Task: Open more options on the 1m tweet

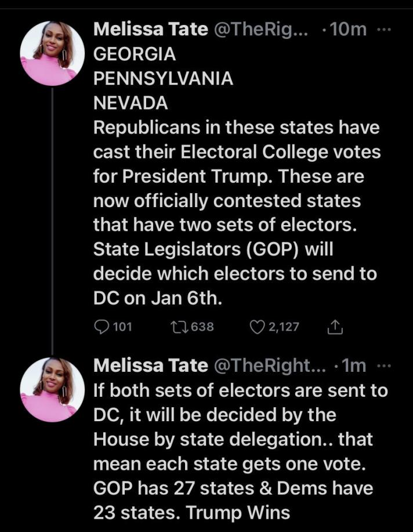Action: point(385,365)
